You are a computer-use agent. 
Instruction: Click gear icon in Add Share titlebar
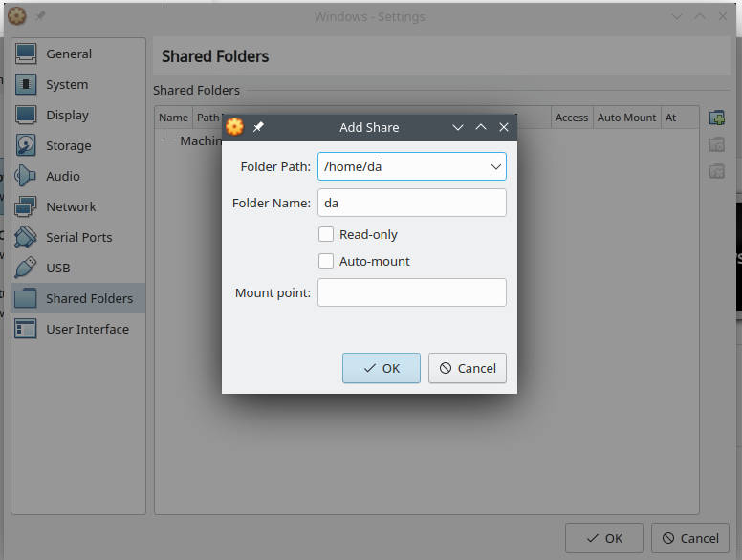coord(234,127)
